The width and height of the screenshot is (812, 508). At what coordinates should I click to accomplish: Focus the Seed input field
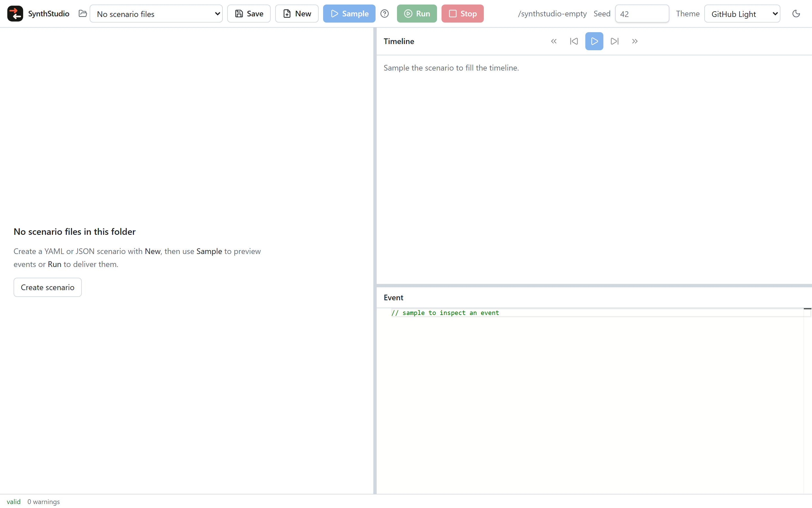(642, 14)
